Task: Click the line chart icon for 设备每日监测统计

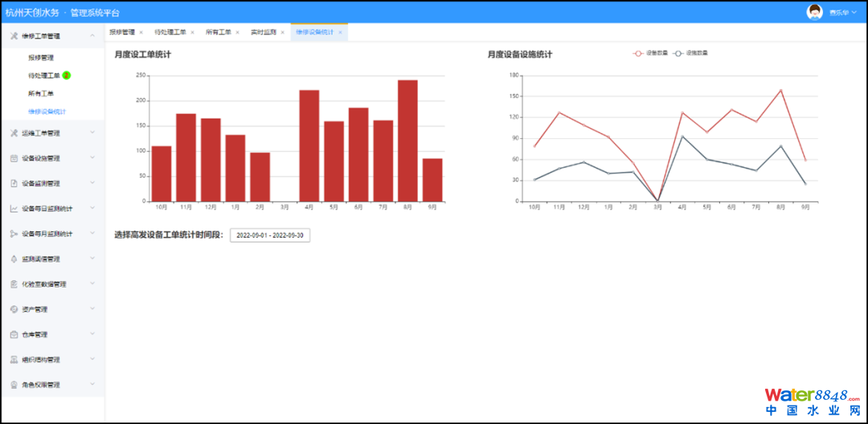Action: (x=14, y=209)
